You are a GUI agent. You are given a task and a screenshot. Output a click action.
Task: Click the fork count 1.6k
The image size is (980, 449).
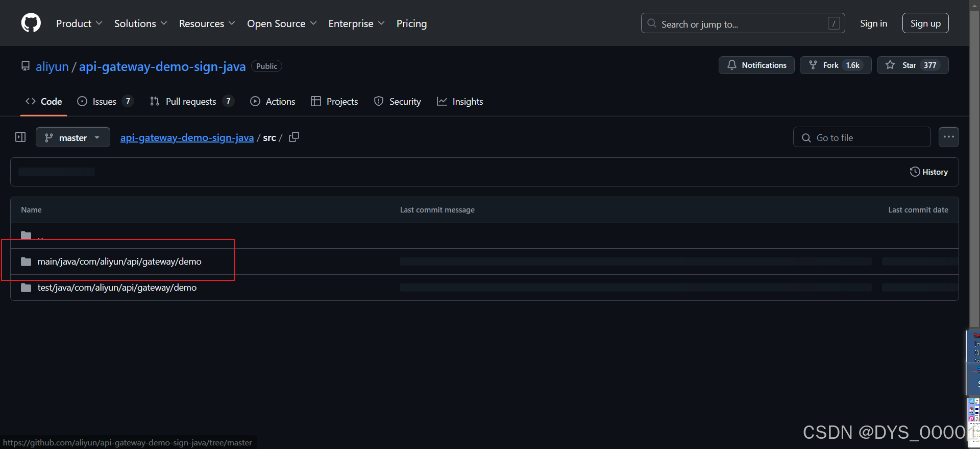[853, 65]
